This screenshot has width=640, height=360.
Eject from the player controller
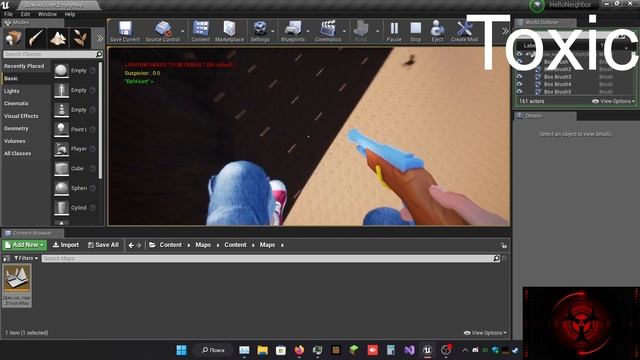(x=437, y=31)
